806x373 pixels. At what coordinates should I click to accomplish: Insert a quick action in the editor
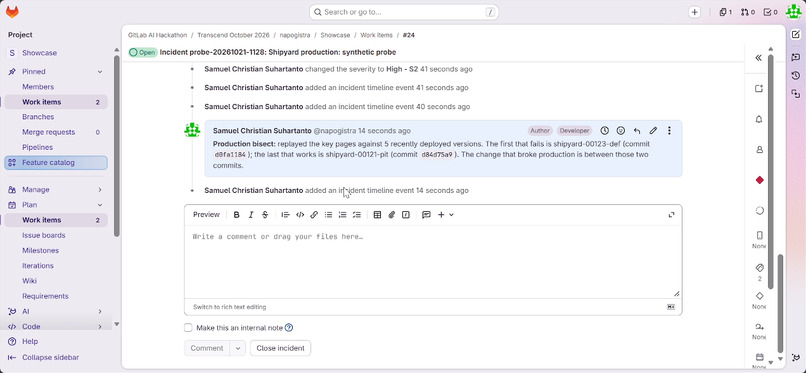click(406, 215)
